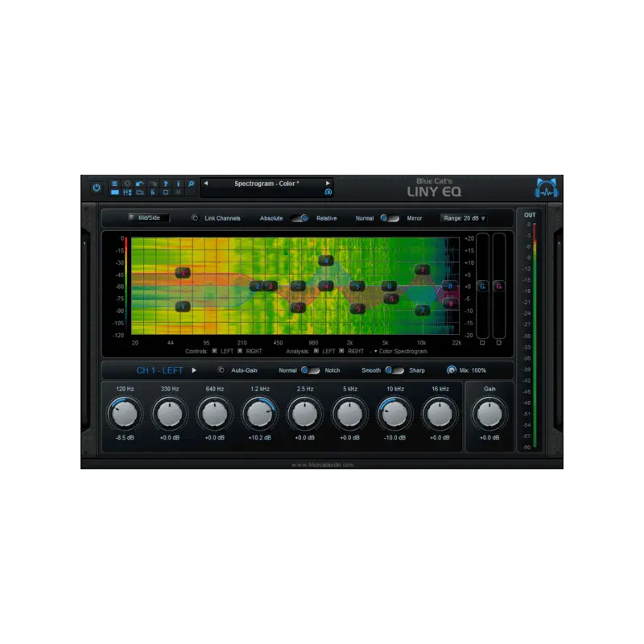Click the 5 kHz band knob
The image size is (644, 644).
(349, 414)
